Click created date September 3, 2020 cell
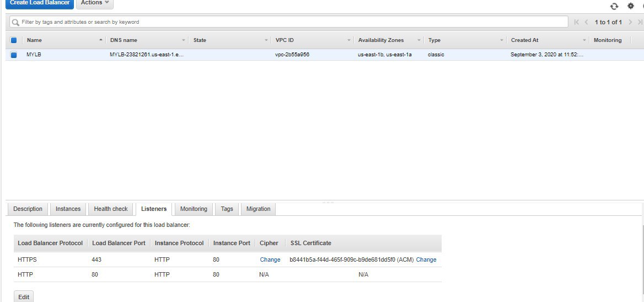The image size is (644, 302). coord(547,54)
